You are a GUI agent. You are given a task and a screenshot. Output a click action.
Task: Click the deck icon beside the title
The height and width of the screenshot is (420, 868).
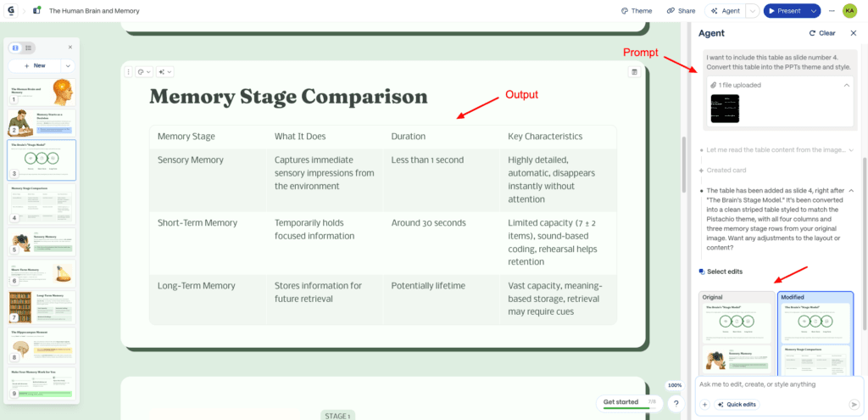click(36, 10)
